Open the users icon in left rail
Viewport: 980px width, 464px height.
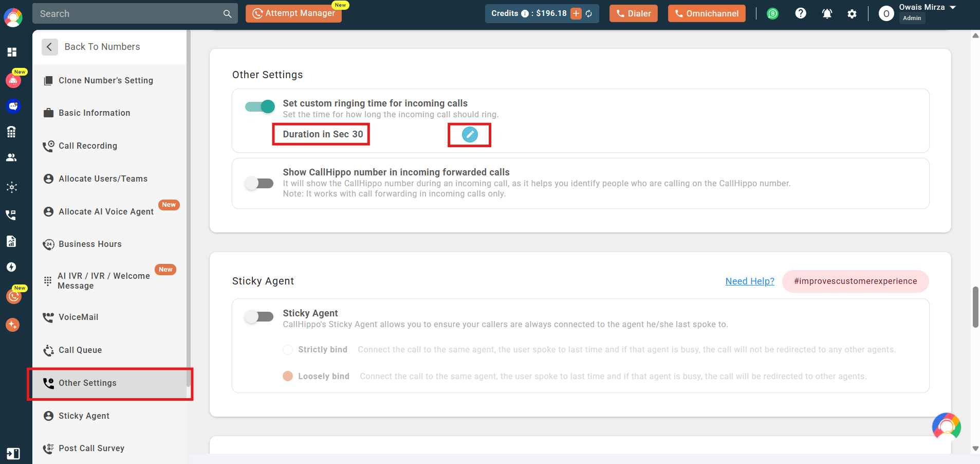(11, 157)
